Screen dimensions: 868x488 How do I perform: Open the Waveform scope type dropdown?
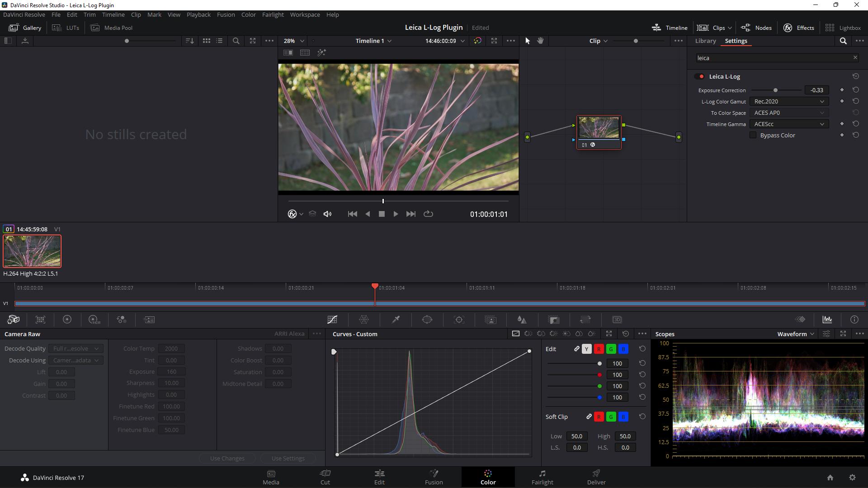point(796,334)
